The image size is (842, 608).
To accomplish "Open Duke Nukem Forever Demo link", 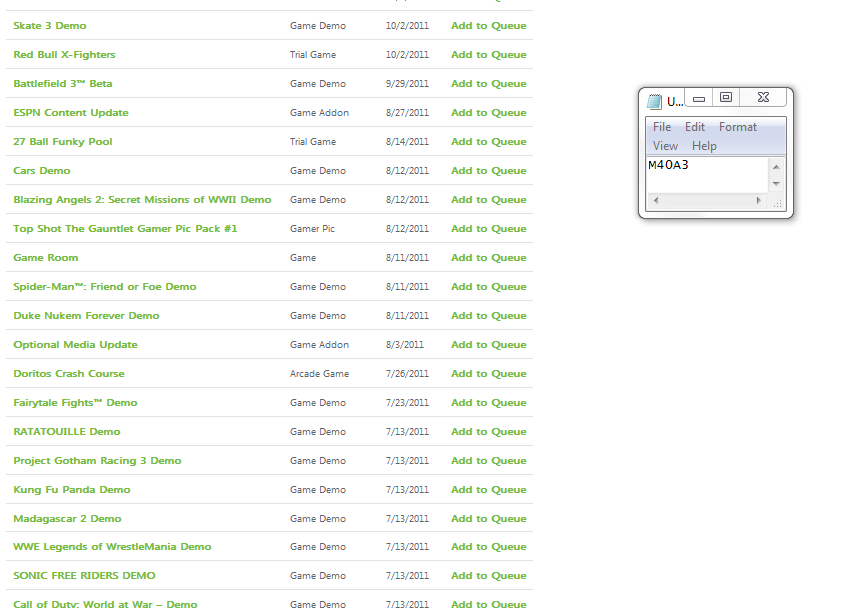I will coord(86,316).
